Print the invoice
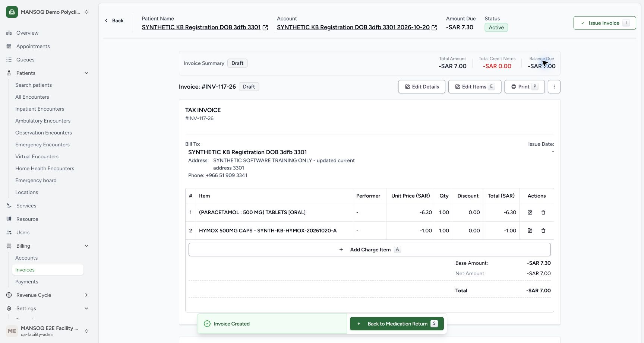Image resolution: width=644 pixels, height=343 pixels. (x=524, y=87)
